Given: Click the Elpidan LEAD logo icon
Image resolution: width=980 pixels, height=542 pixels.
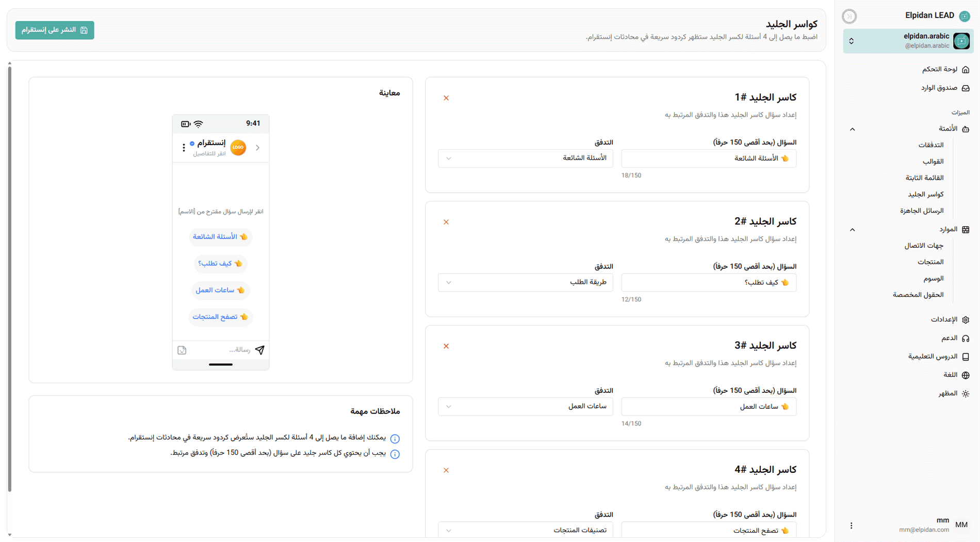Looking at the screenshot, I should (965, 16).
